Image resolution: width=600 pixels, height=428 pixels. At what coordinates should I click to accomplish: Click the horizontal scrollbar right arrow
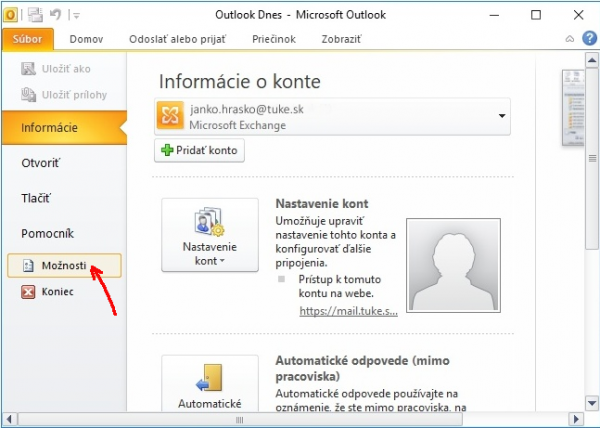point(576,419)
